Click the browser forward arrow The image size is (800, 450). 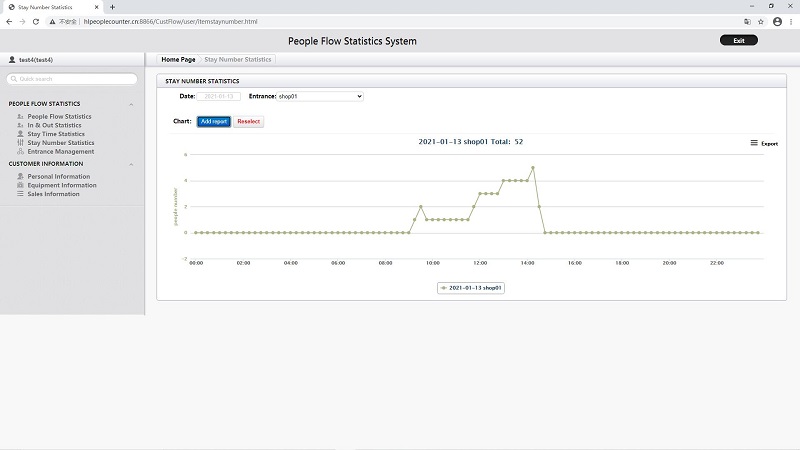pyautogui.click(x=22, y=21)
